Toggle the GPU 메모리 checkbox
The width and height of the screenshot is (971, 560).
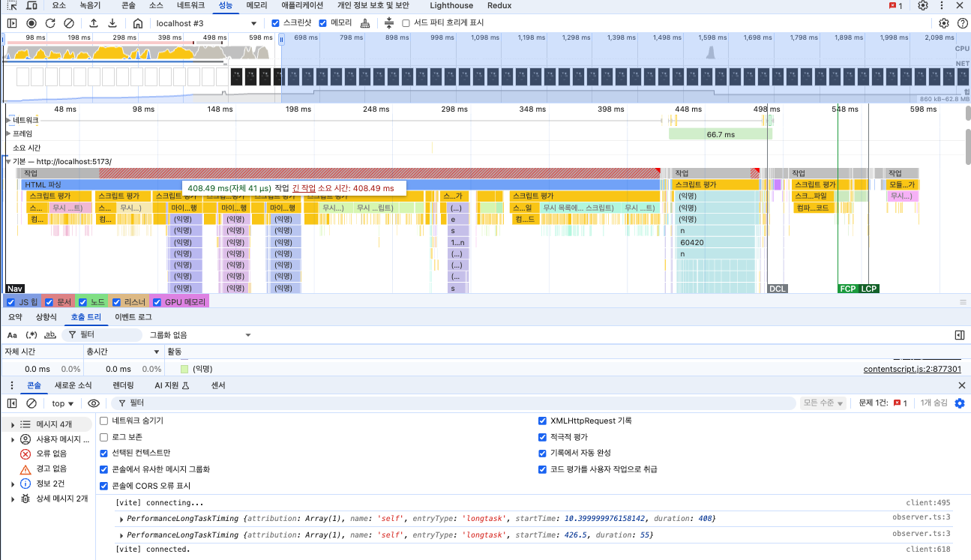(157, 302)
